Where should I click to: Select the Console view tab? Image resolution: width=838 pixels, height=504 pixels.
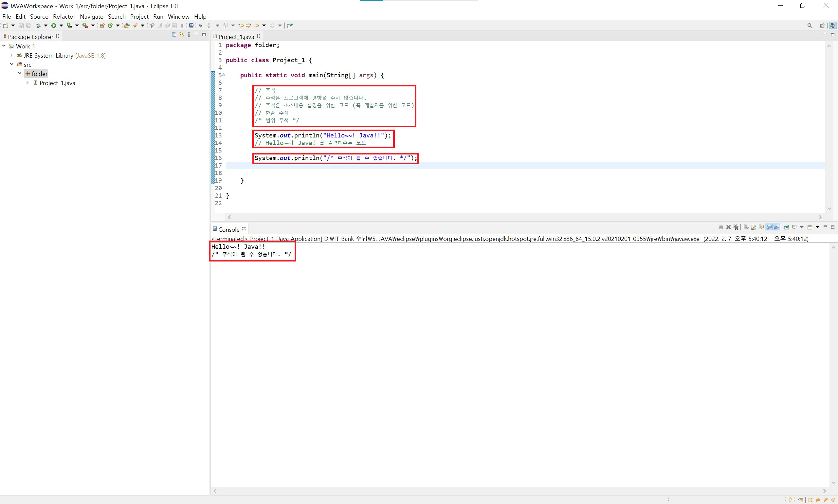228,229
